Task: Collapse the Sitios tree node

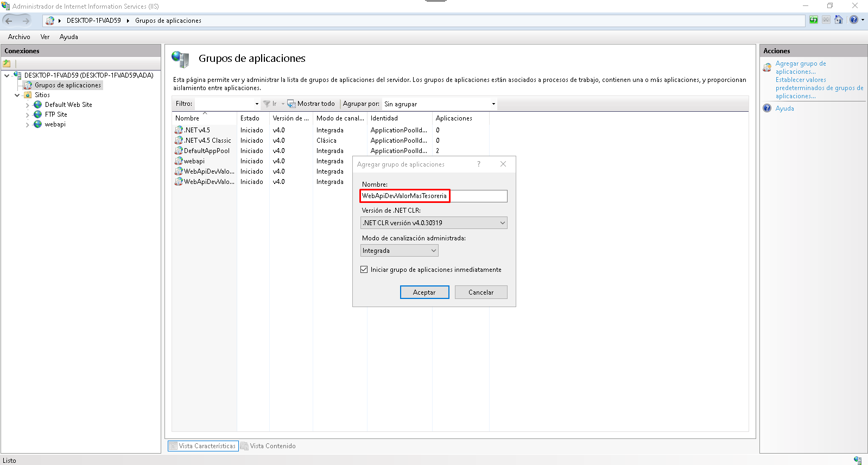Action: point(17,95)
